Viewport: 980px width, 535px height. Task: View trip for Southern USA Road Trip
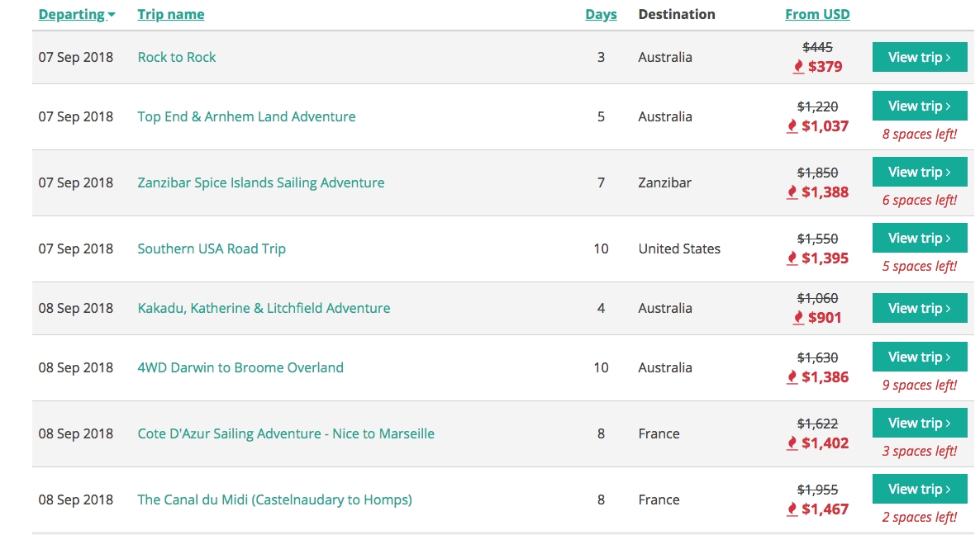tap(919, 239)
